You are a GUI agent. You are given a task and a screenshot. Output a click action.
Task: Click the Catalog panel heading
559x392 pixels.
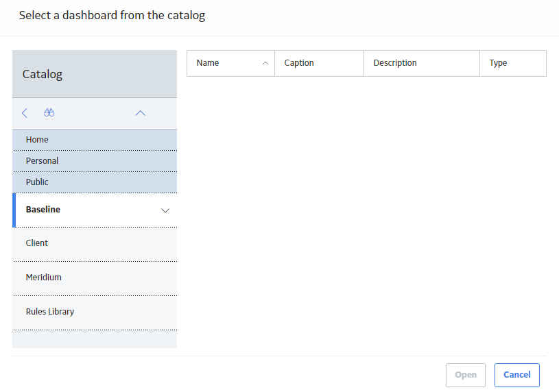click(x=43, y=74)
